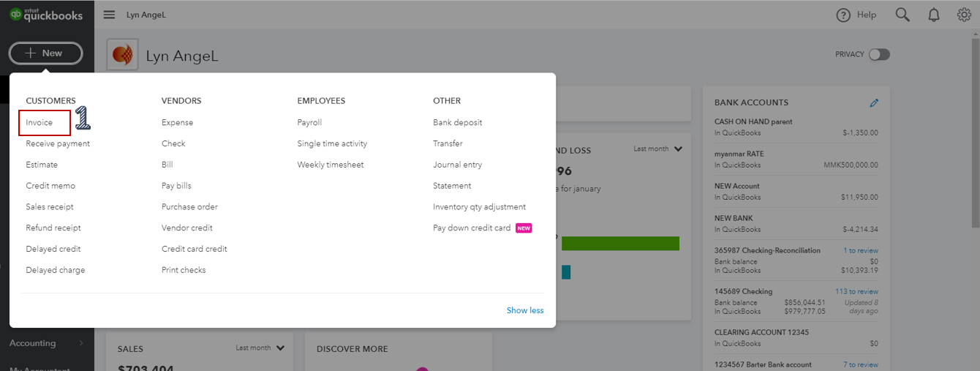
Task: Select Credit memo
Action: pyautogui.click(x=50, y=186)
